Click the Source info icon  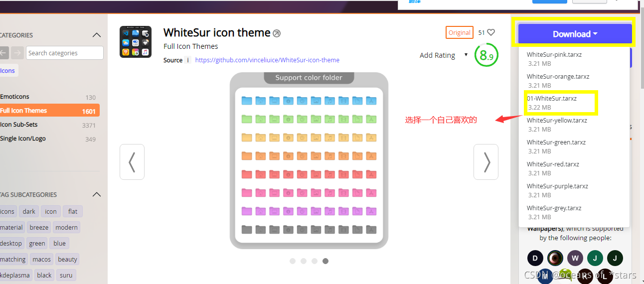pos(188,60)
